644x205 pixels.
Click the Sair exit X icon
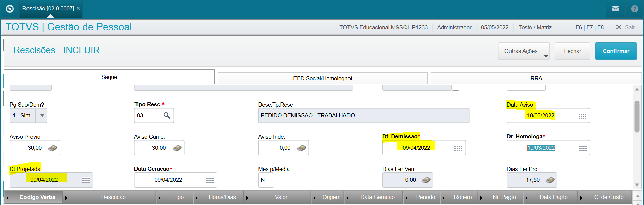[619, 27]
